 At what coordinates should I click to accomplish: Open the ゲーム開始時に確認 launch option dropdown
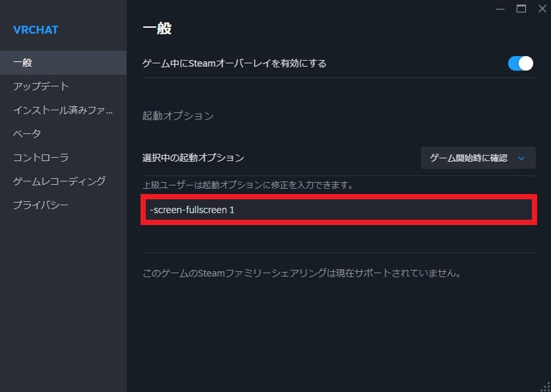click(x=478, y=158)
